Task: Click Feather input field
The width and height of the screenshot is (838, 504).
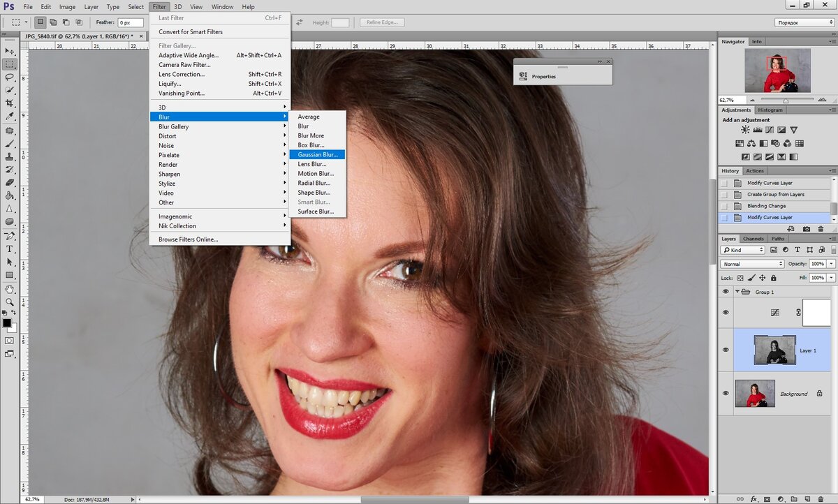Action: pyautogui.click(x=131, y=22)
